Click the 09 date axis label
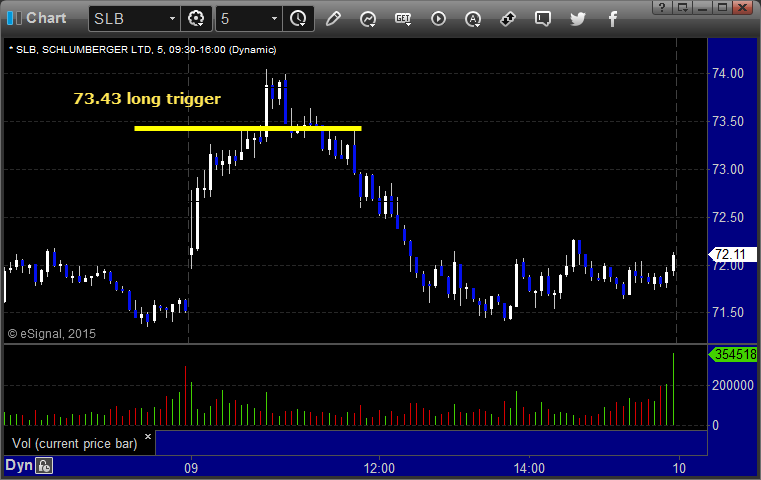 (x=191, y=468)
